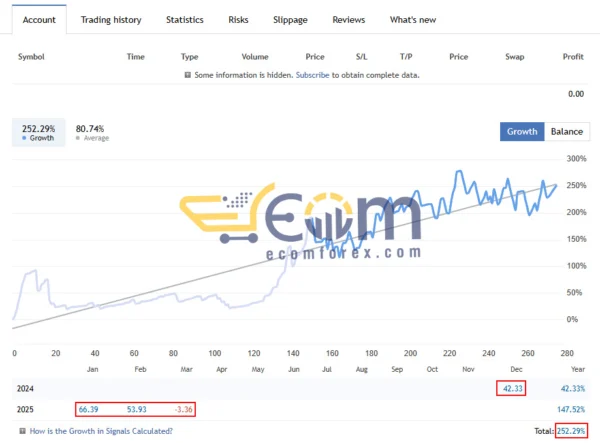This screenshot has height=443, width=600.
Task: Go to the Slippage tab
Action: 291,20
